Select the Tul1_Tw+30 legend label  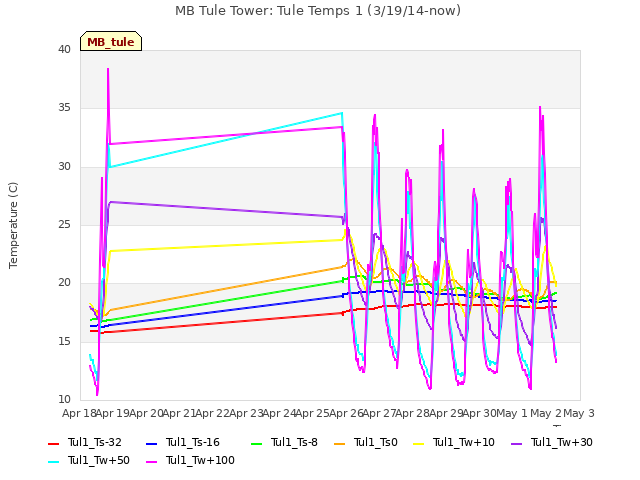click(x=562, y=442)
